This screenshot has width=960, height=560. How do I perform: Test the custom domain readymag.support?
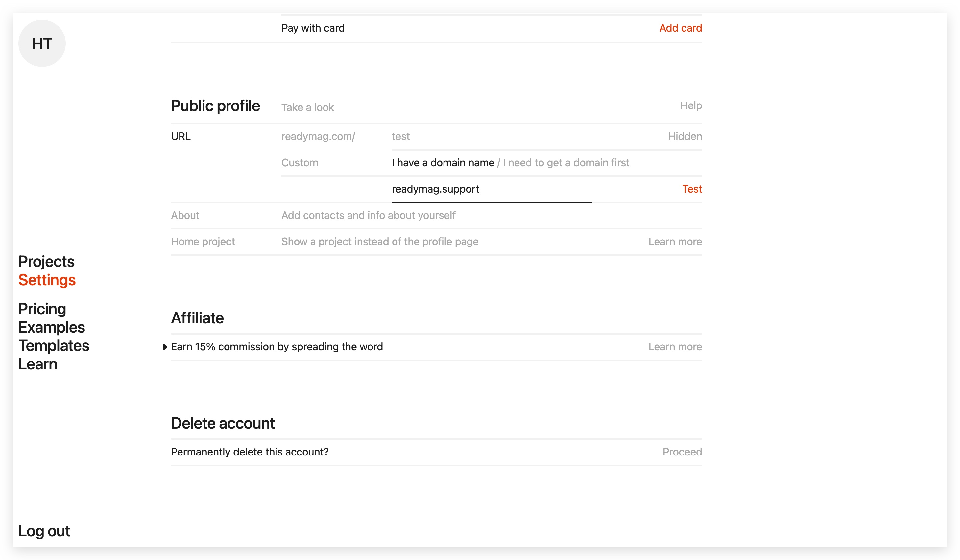(692, 189)
